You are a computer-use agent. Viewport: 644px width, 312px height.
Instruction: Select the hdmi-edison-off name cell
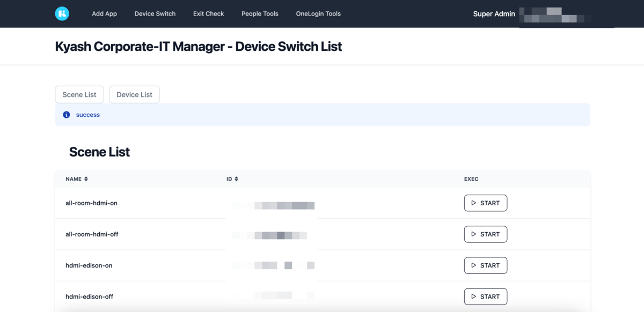point(89,296)
